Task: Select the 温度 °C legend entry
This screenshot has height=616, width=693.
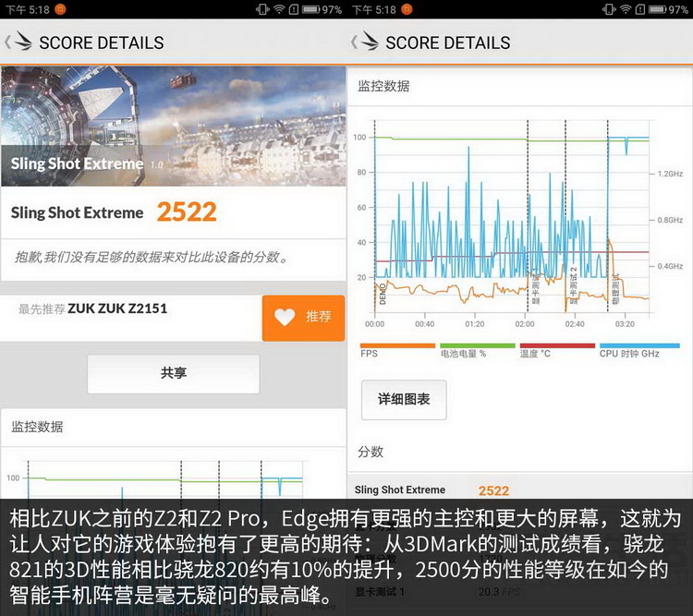Action: [x=557, y=350]
